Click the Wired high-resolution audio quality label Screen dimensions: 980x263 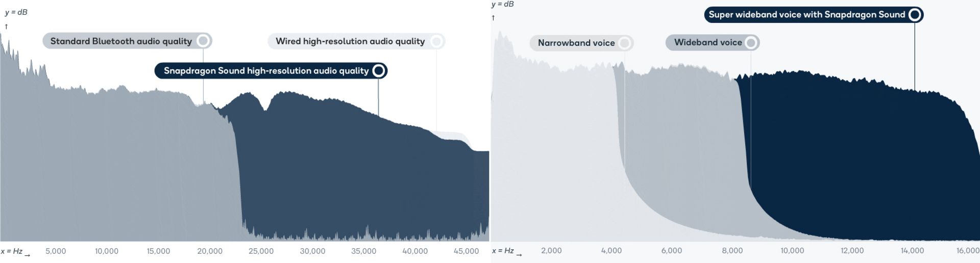pyautogui.click(x=350, y=41)
